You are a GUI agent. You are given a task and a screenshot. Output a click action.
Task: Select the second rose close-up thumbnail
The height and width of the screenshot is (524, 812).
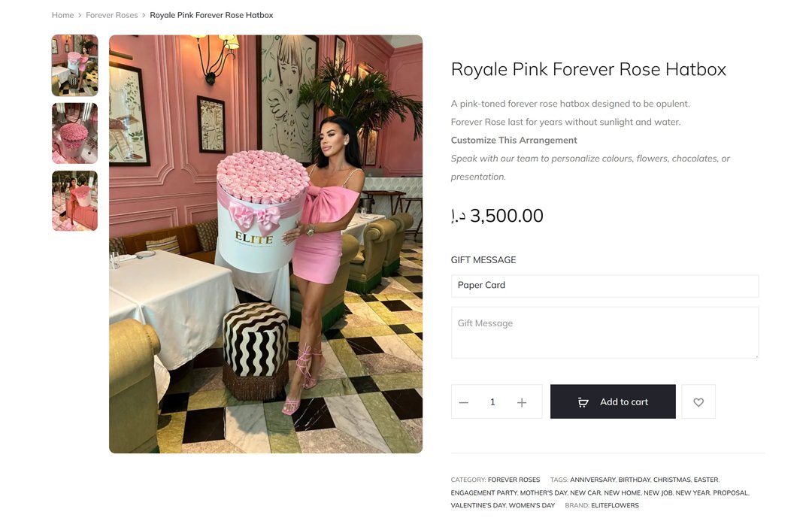pyautogui.click(x=74, y=133)
